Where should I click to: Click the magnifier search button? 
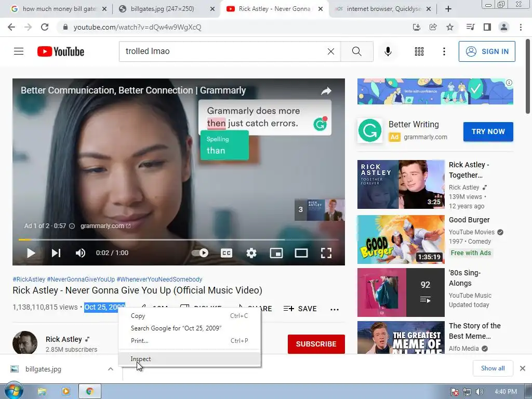click(356, 51)
